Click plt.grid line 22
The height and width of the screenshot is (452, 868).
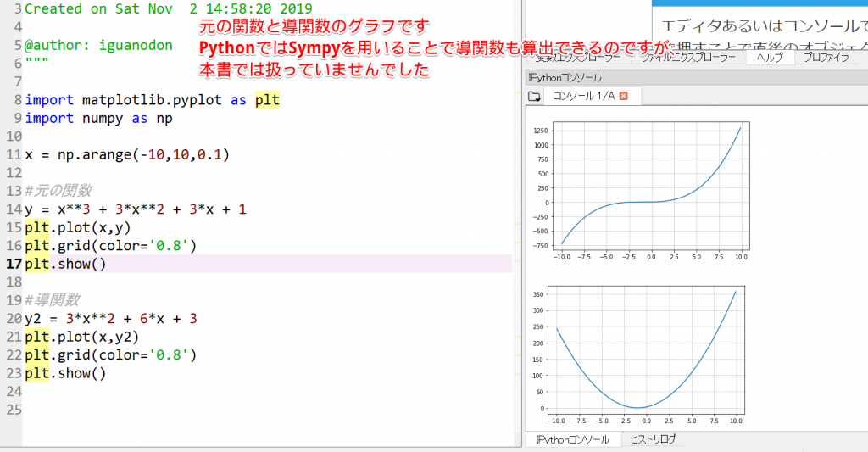pos(111,354)
